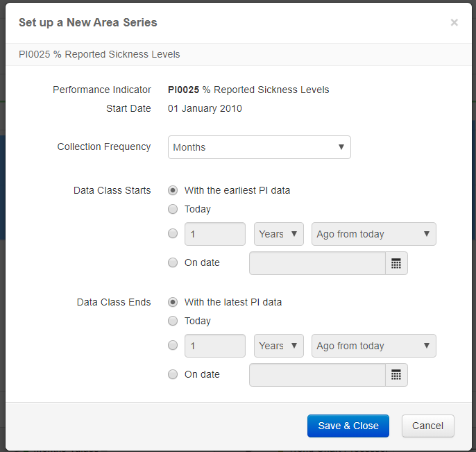The width and height of the screenshot is (476, 452).
Task: Select relative period radio under Data Class Starts
Action: click(x=173, y=233)
